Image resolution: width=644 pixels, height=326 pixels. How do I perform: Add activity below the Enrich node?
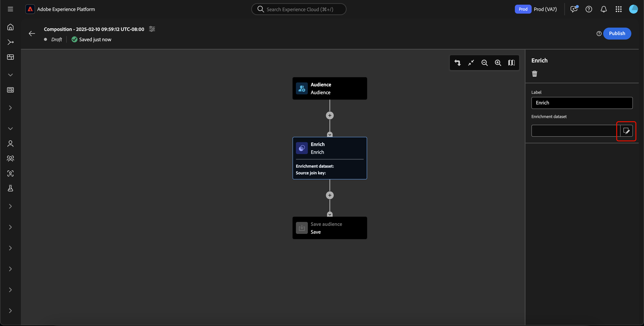pyautogui.click(x=329, y=195)
